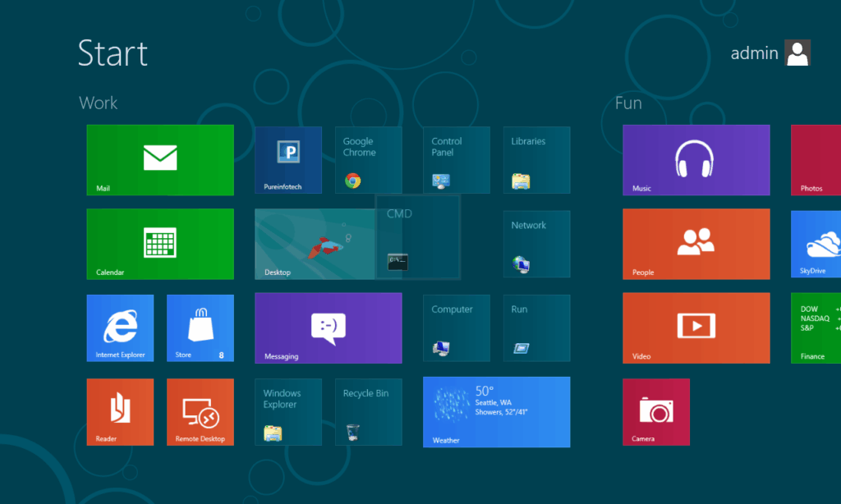
Task: Open the Finance tile
Action: [x=816, y=328]
